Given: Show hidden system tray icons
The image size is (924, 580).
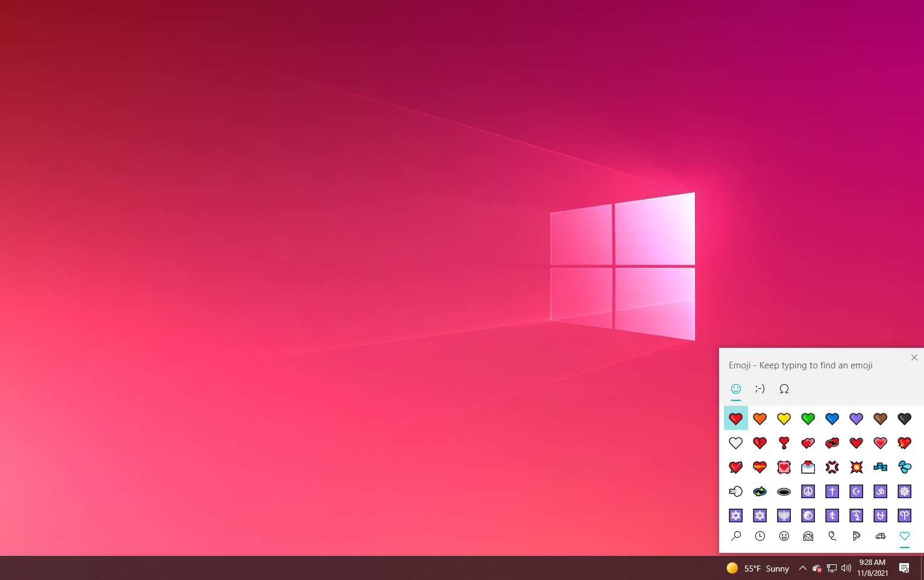Looking at the screenshot, I should (x=803, y=568).
